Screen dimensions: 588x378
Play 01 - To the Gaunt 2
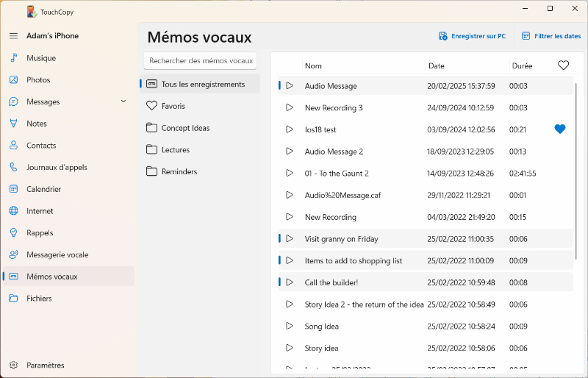tap(290, 173)
